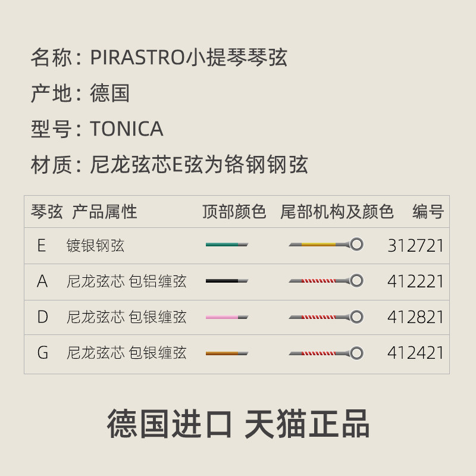The width and height of the screenshot is (476, 476).
Task: Click the 尾部机构及颜色 column header
Action: 337,212
